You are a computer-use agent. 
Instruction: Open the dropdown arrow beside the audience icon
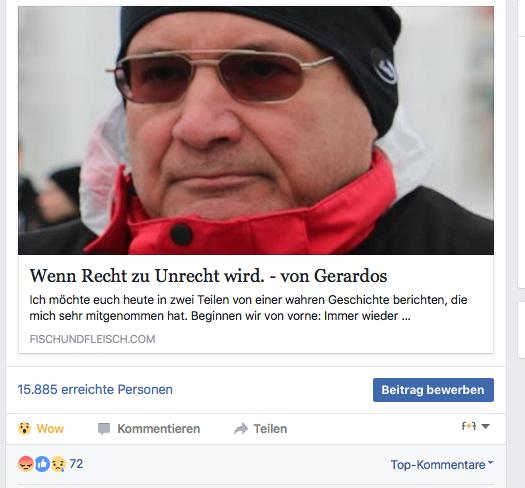[485, 426]
